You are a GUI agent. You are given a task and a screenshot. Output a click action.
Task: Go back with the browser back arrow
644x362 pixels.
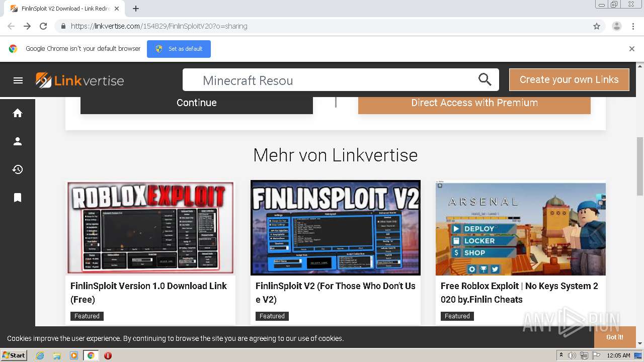click(11, 26)
